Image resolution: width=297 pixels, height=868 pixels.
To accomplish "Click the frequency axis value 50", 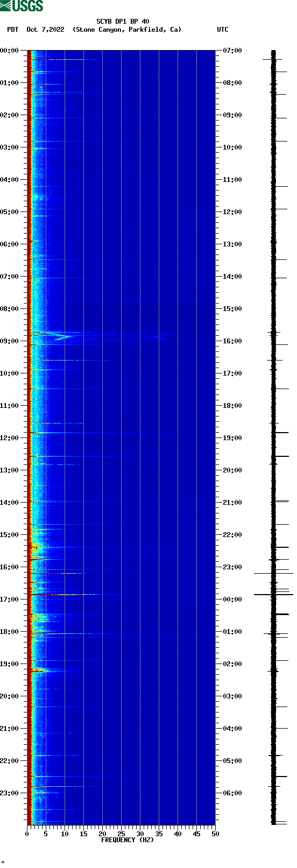I will (215, 834).
